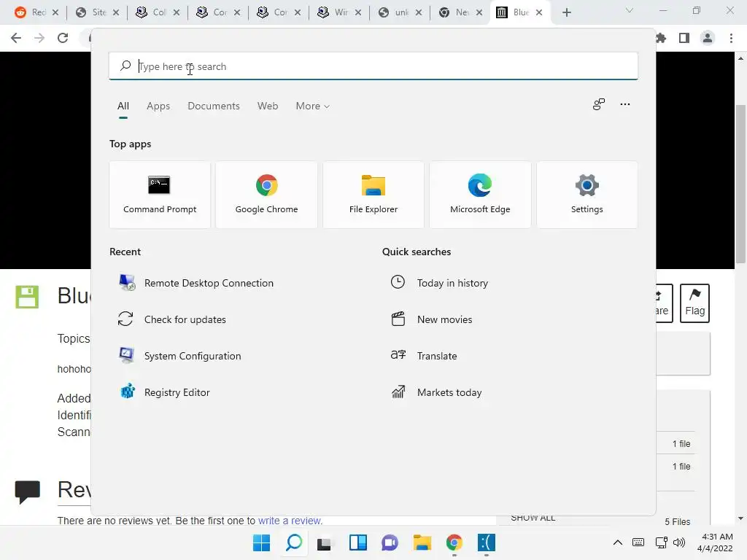This screenshot has height=560, width=747.
Task: Select the Web search filter tab
Action: click(x=268, y=106)
